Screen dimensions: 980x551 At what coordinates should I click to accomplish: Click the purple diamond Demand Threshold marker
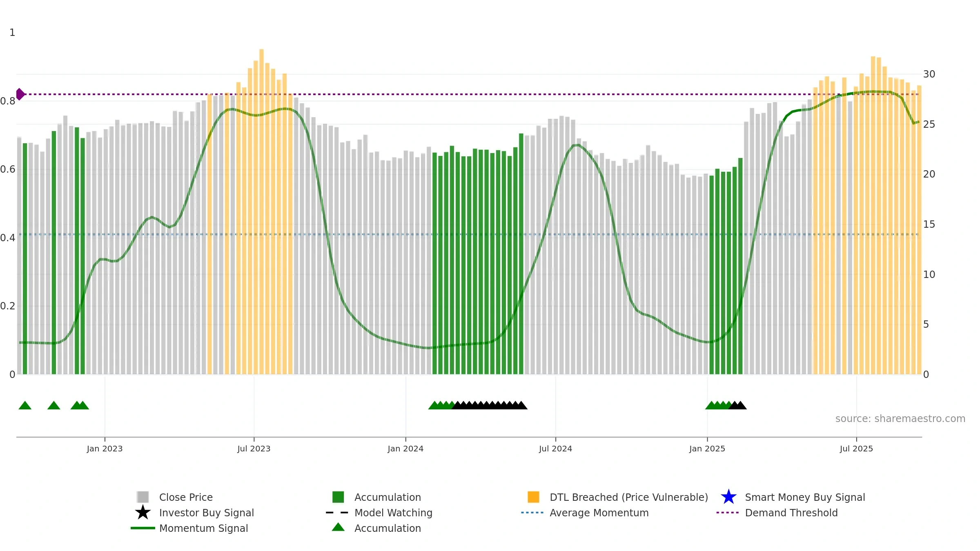20,94
